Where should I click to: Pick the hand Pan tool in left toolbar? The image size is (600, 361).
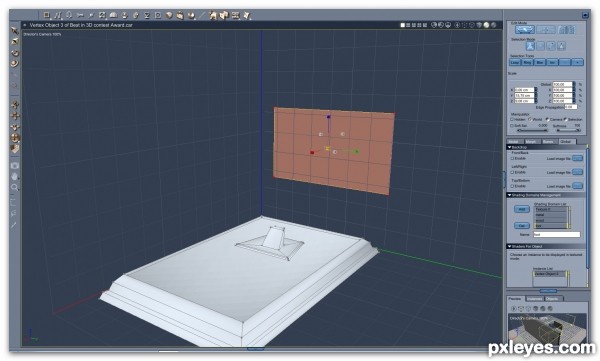click(x=15, y=176)
